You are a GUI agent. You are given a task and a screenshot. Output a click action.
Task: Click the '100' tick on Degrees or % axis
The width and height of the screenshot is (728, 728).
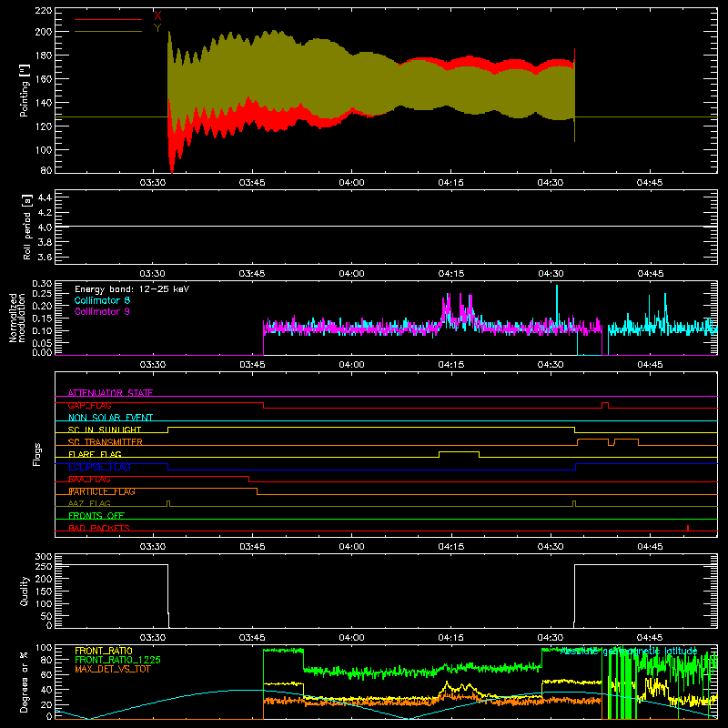pyautogui.click(x=44, y=648)
